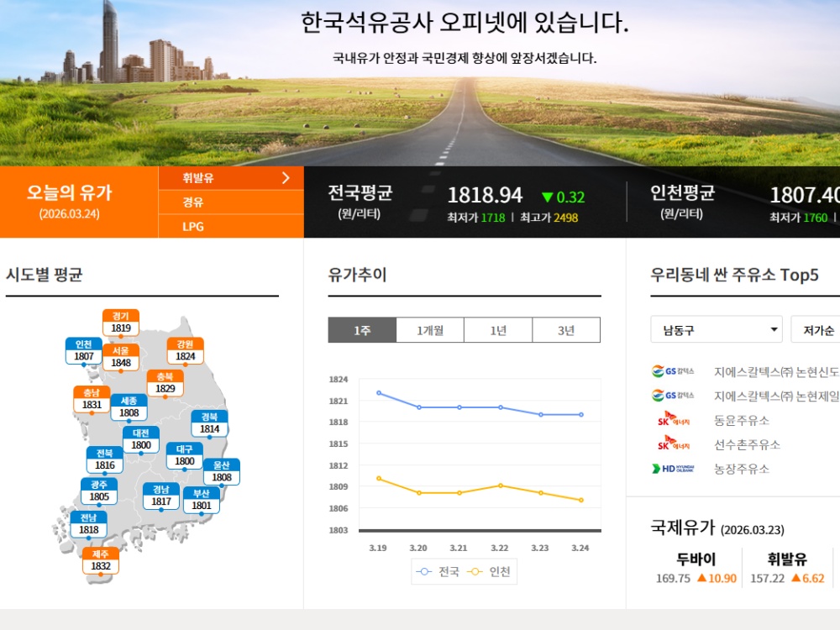Click 전국 line point at 3.19
The image size is (840, 630).
(x=379, y=393)
